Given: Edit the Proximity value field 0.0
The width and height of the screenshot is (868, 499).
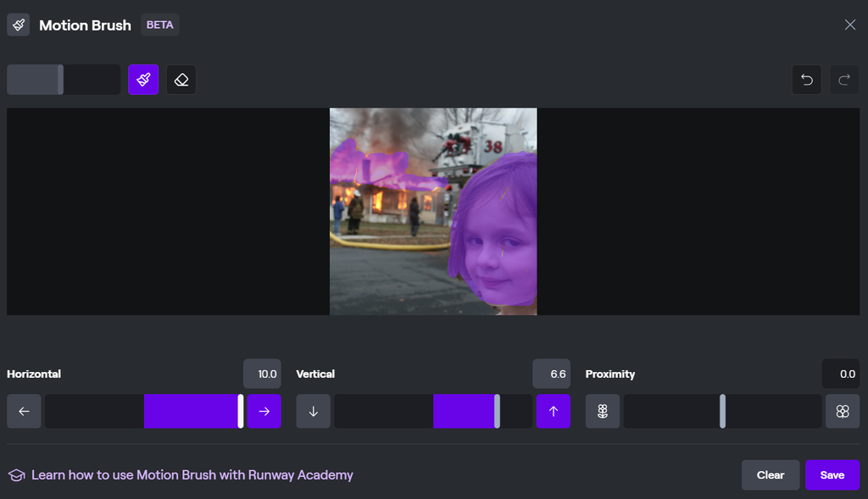Looking at the screenshot, I should coord(841,374).
